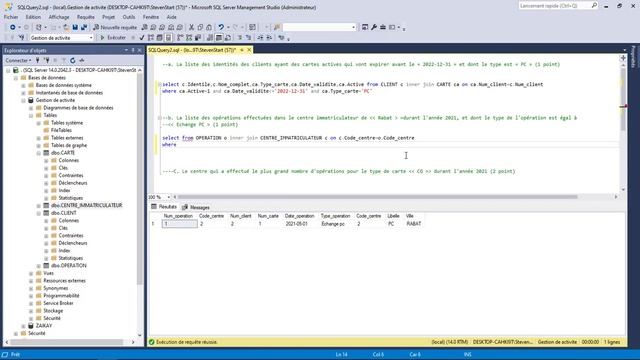Screen dimensions: 640x360
Task: Expand the ZAIKAY database node
Action: pos(23,326)
